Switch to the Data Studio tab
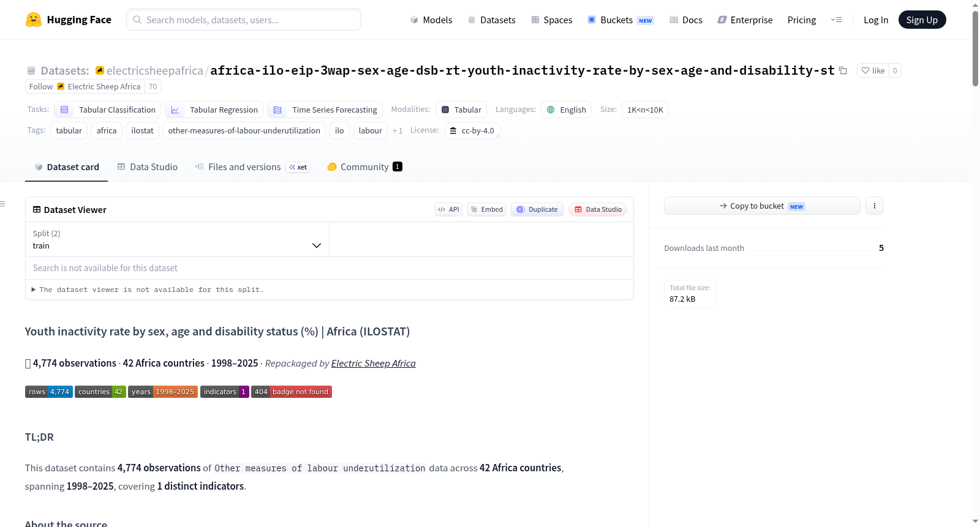 tap(148, 167)
